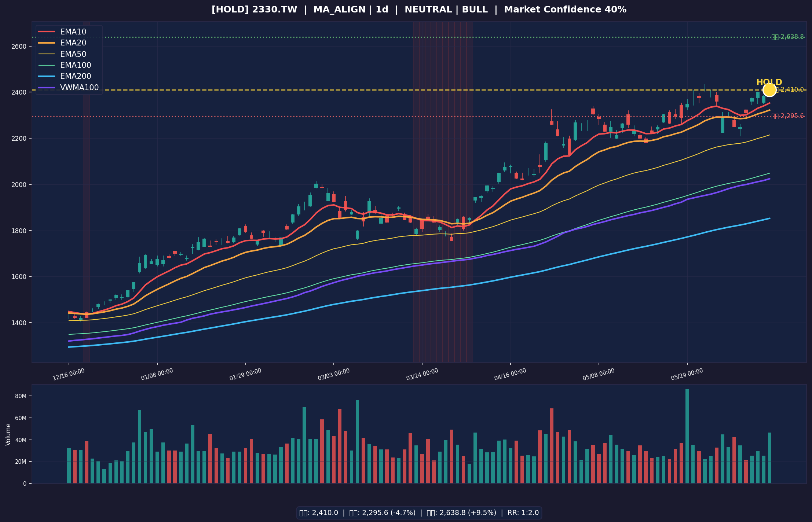Screen dimensions: 812x522
Task: Click the 05/08 00:00 date label
Action: [x=599, y=375]
